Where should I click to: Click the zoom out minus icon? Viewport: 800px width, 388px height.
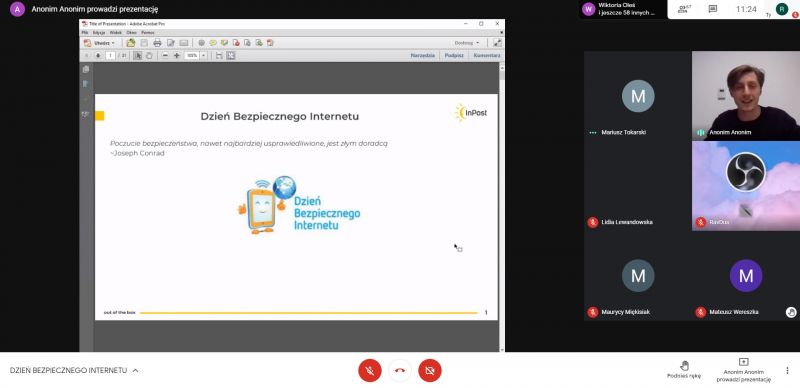[165, 55]
